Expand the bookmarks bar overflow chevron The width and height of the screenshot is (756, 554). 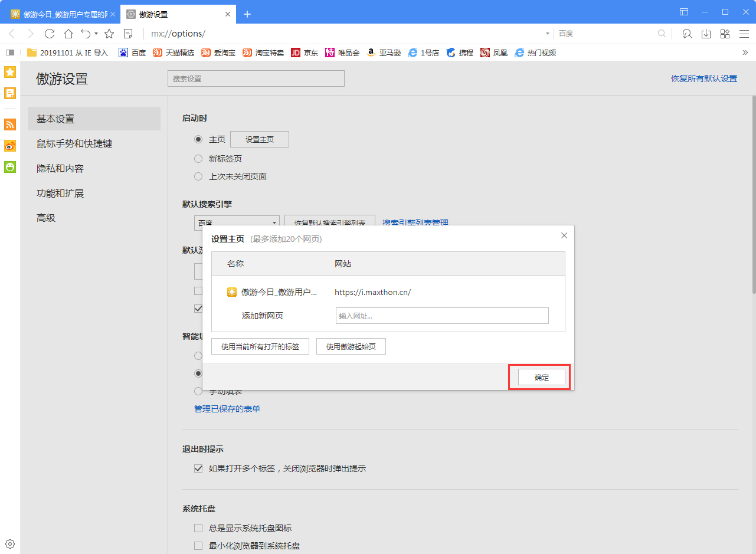745,53
